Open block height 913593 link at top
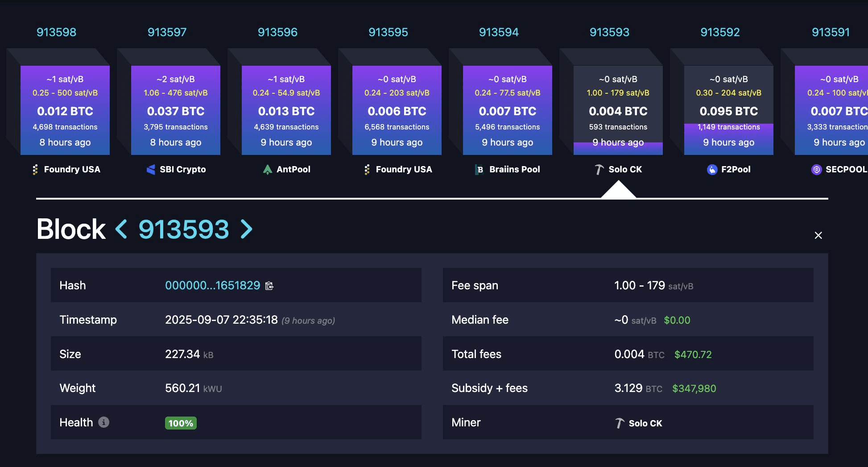868x467 pixels. pos(609,32)
